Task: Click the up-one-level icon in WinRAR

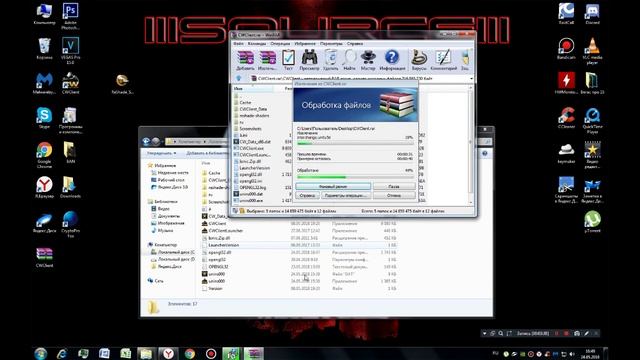Action: click(x=239, y=78)
